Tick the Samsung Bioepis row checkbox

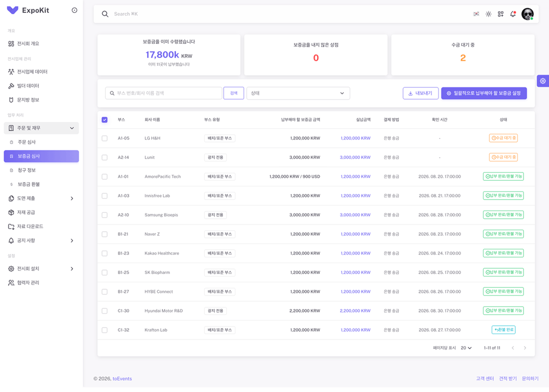[104, 215]
